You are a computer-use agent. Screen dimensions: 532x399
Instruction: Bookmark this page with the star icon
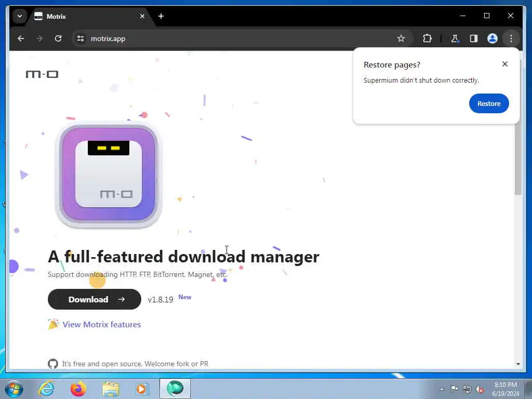(401, 38)
